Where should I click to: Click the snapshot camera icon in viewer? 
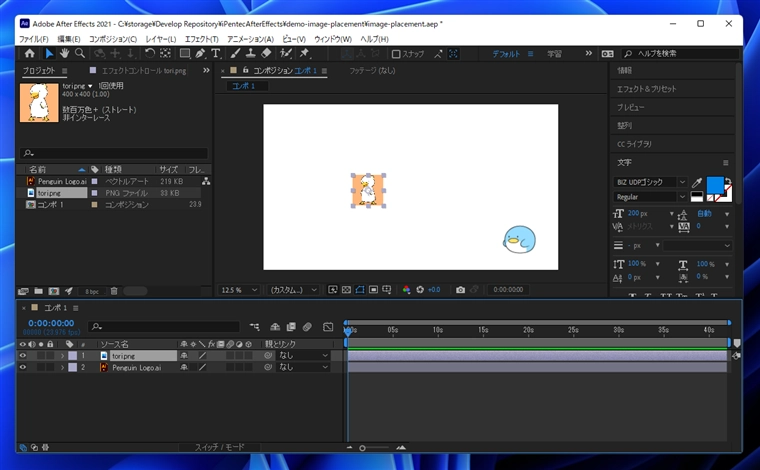460,290
